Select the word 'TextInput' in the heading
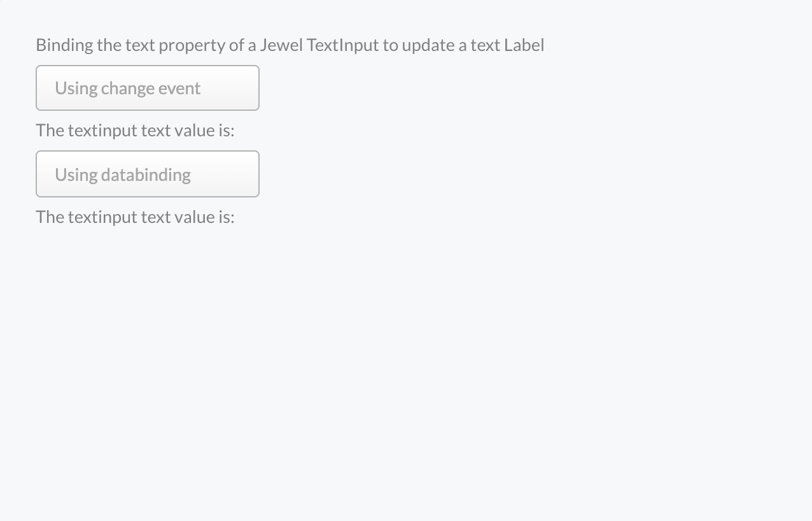The image size is (812, 521). pos(342,45)
